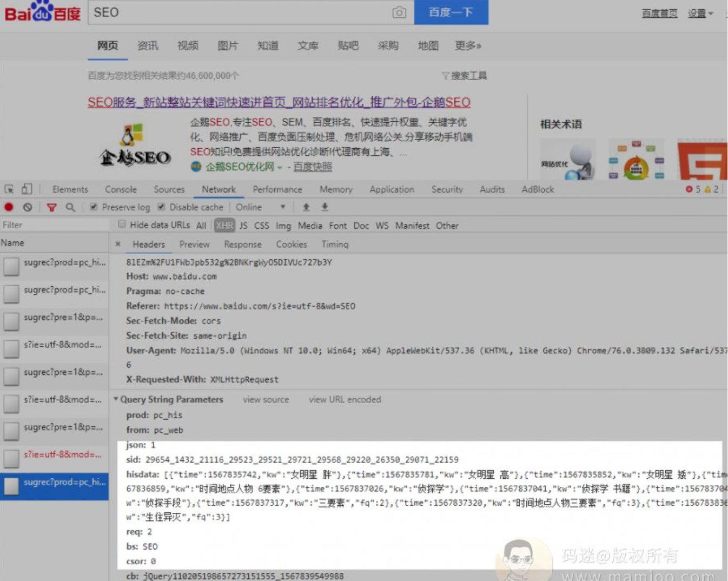Select the Preview tab of the request
The width and height of the screenshot is (728, 581).
tap(194, 245)
